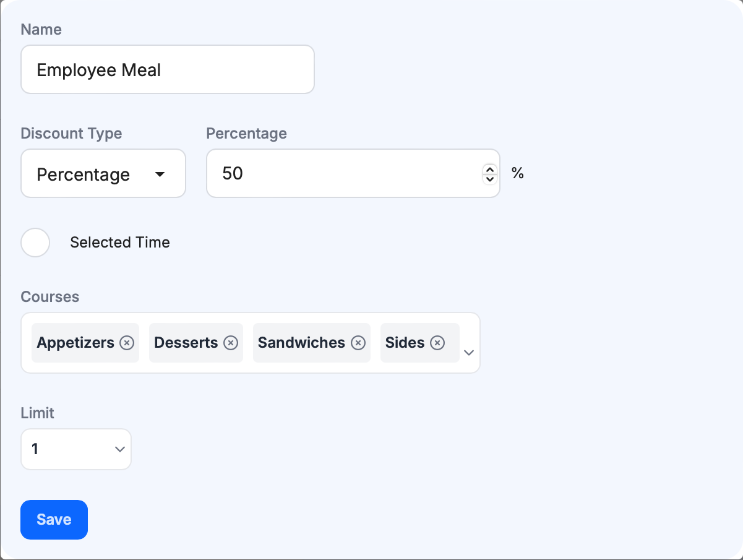This screenshot has width=743, height=560.
Task: Select the Desserts chip label
Action: (186, 343)
